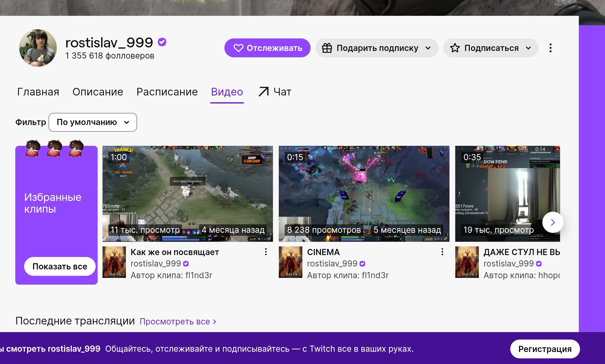Image resolution: width=605 pixels, height=364 pixels.
Task: Play the CINEMA clip thumbnail
Action: tap(364, 194)
